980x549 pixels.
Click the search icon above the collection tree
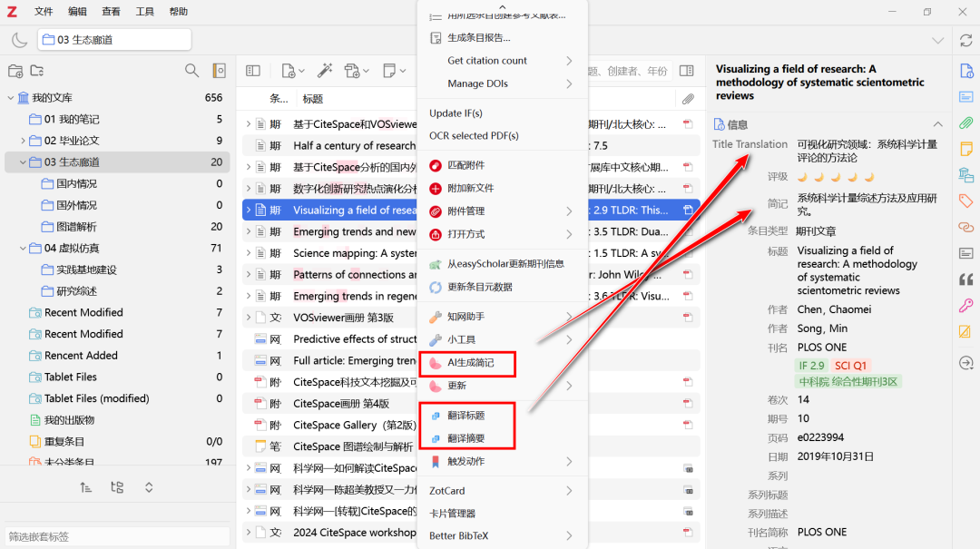(x=191, y=71)
